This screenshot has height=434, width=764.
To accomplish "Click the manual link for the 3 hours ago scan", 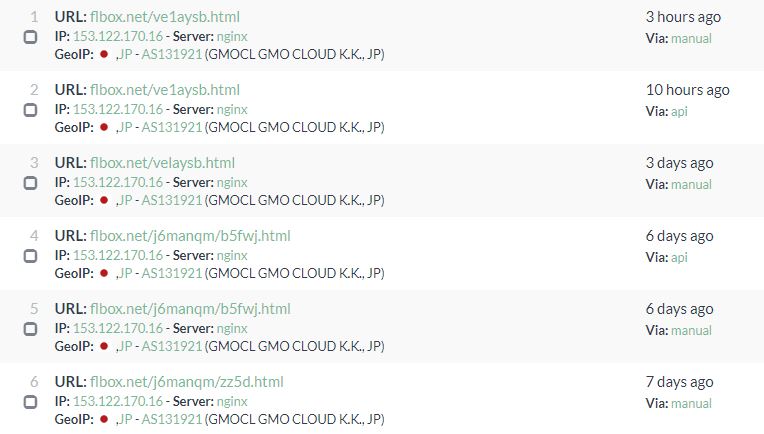I will pos(691,38).
